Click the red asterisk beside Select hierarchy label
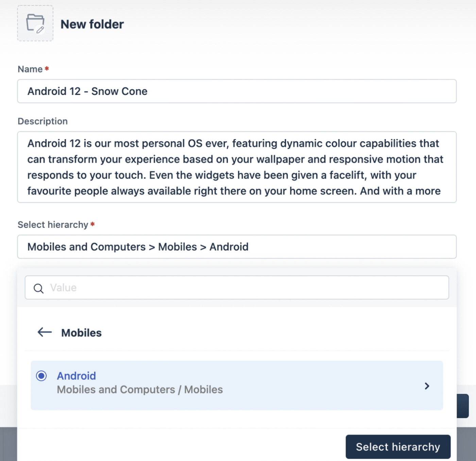 [x=92, y=224]
